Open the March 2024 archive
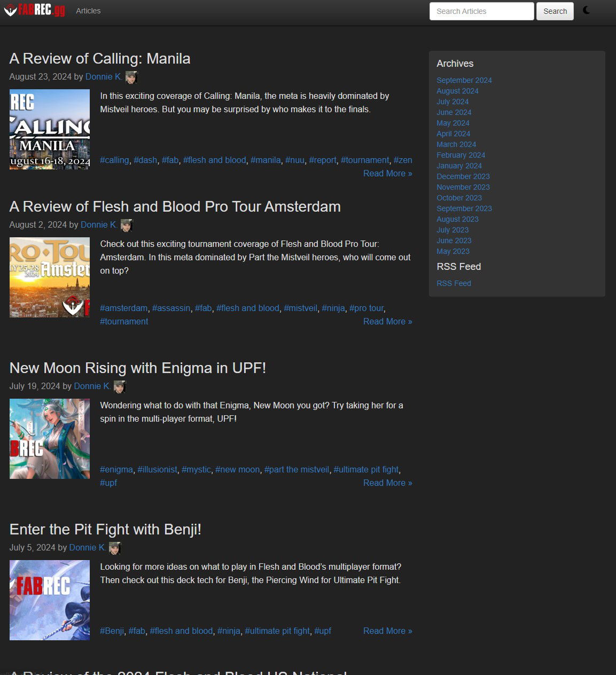The image size is (616, 675). tap(456, 144)
